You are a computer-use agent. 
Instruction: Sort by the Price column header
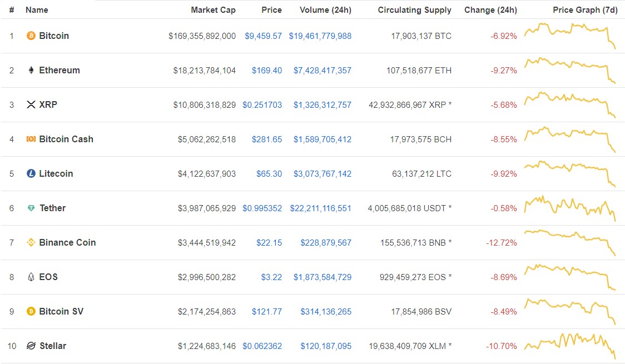[x=271, y=10]
